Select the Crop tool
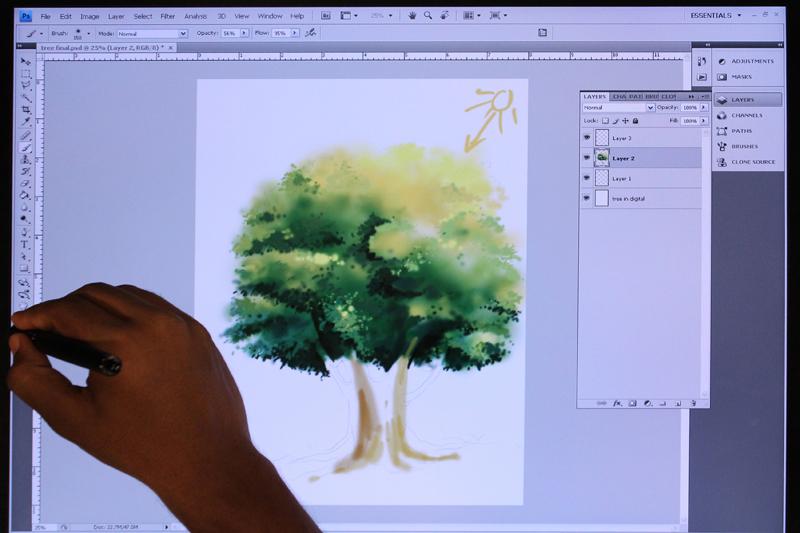Viewport: 800px width, 533px height. 26,111
